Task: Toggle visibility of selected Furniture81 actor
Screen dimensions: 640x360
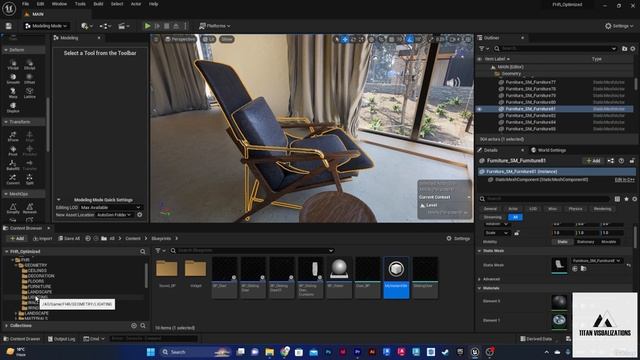Action: tap(480, 109)
